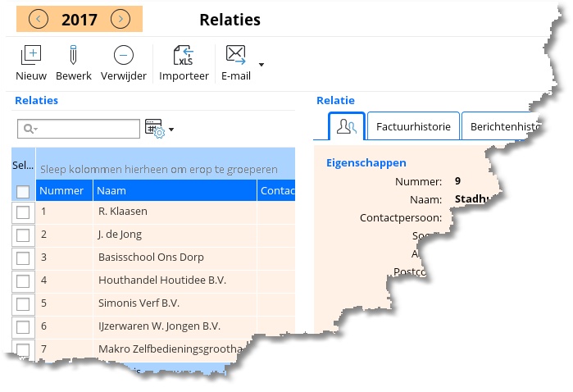Select the Houthandel Houtidee B.V. row
573x392 pixels.
tap(161, 280)
